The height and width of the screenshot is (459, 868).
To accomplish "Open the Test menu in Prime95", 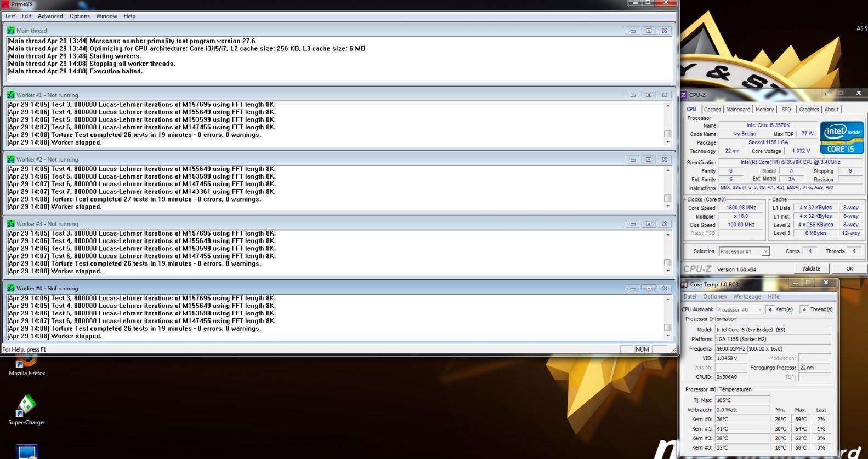I will [x=10, y=16].
